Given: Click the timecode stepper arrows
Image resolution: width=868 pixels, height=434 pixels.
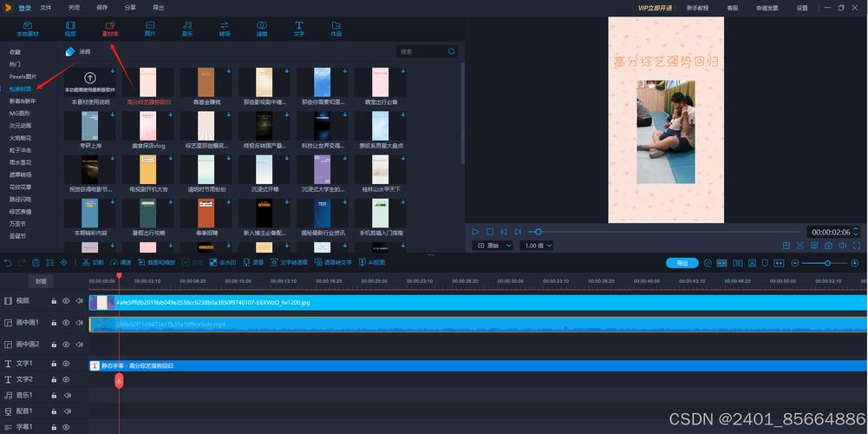Looking at the screenshot, I should tap(856, 232).
